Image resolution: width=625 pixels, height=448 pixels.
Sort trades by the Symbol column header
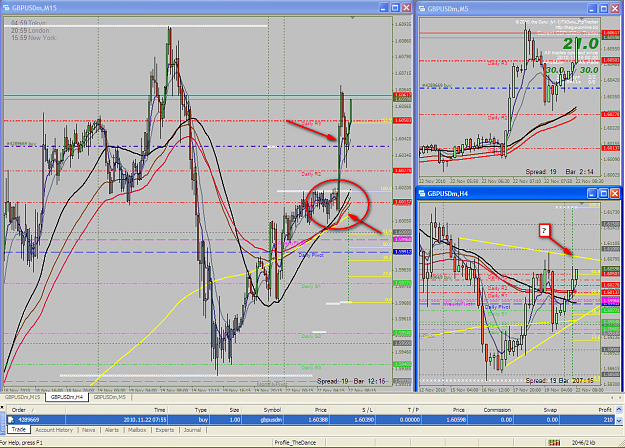click(263, 410)
